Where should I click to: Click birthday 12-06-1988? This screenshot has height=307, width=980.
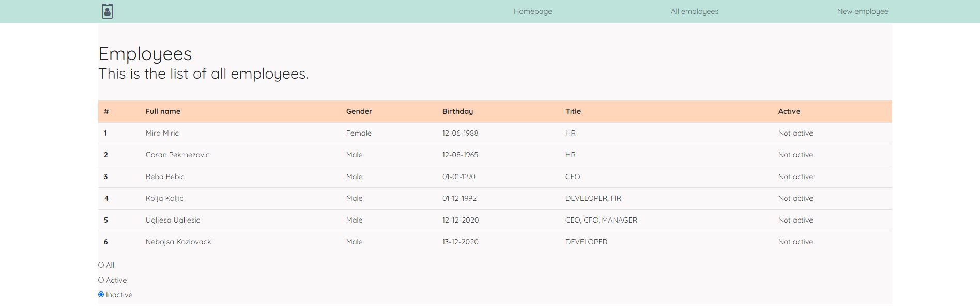point(460,133)
